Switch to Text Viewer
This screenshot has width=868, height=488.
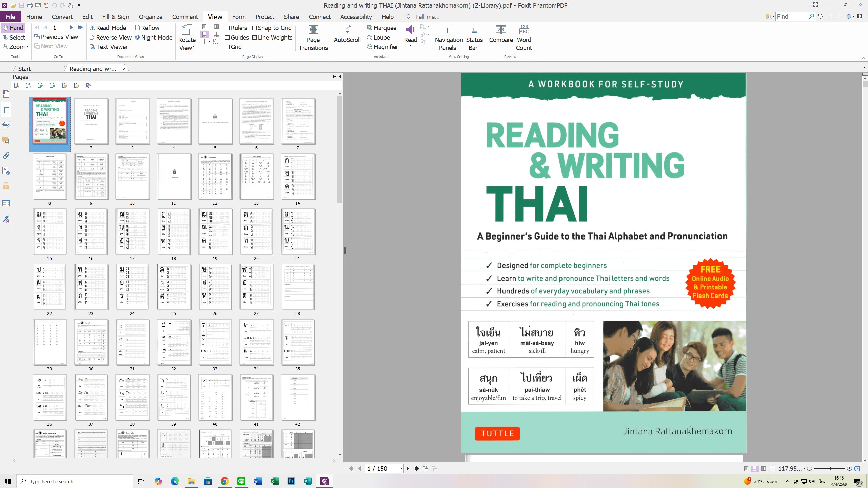pos(109,47)
